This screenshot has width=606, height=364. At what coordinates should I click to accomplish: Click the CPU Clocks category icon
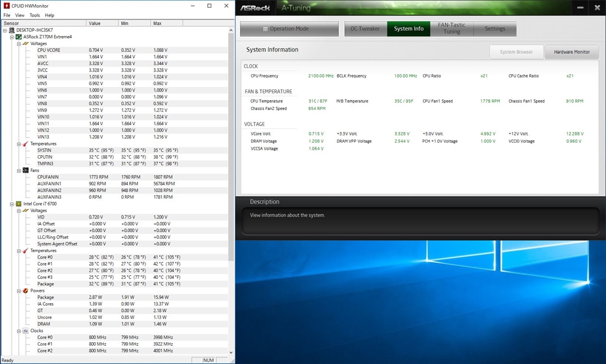point(25,331)
